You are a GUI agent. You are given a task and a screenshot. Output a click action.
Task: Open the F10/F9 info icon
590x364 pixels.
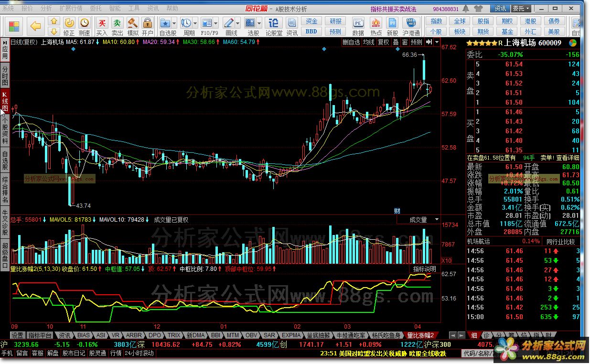(x=207, y=23)
